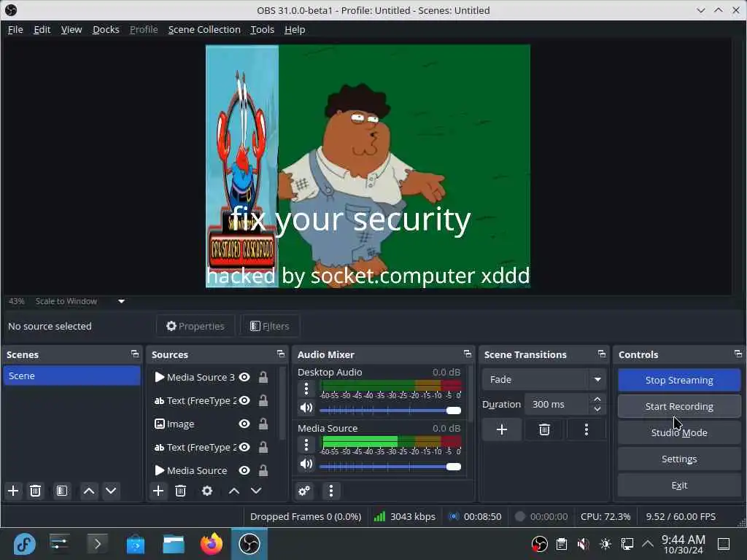Image resolution: width=747 pixels, height=560 pixels.
Task: Undock the Scene Transitions panel float icon
Action: (x=602, y=354)
